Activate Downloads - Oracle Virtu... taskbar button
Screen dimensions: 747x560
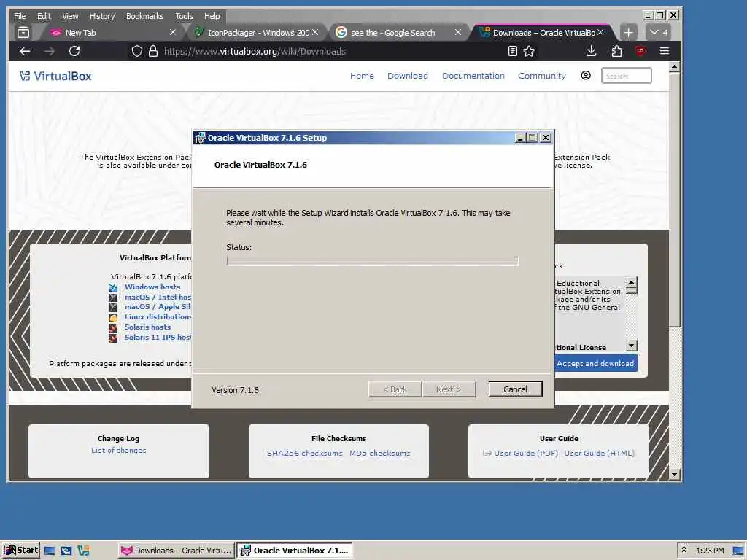177,551
